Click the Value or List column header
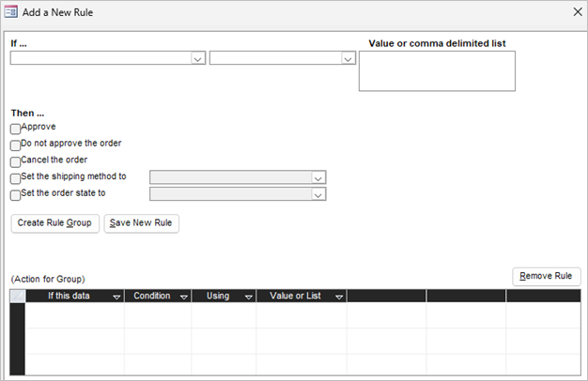 [x=295, y=297]
